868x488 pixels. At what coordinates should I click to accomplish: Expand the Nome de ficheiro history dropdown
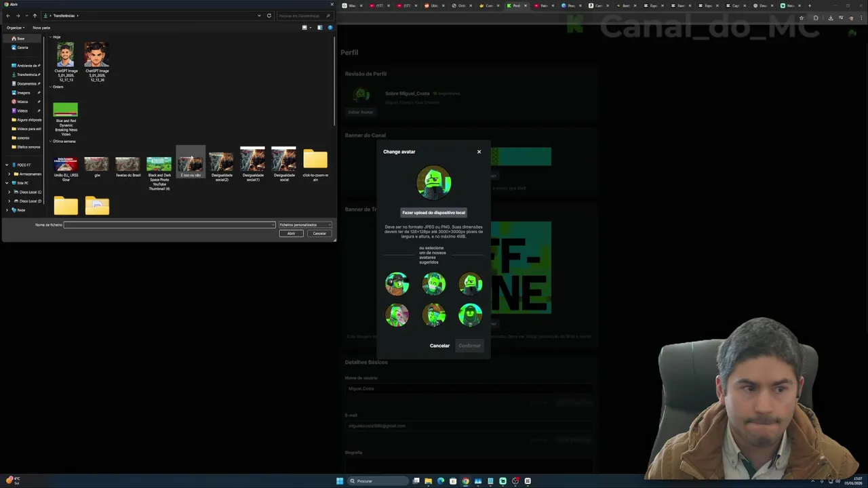click(273, 225)
